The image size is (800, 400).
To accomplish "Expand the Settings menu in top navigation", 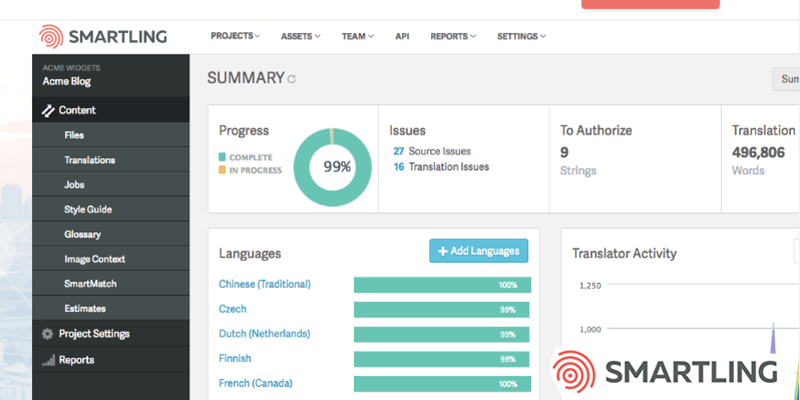I will [521, 36].
